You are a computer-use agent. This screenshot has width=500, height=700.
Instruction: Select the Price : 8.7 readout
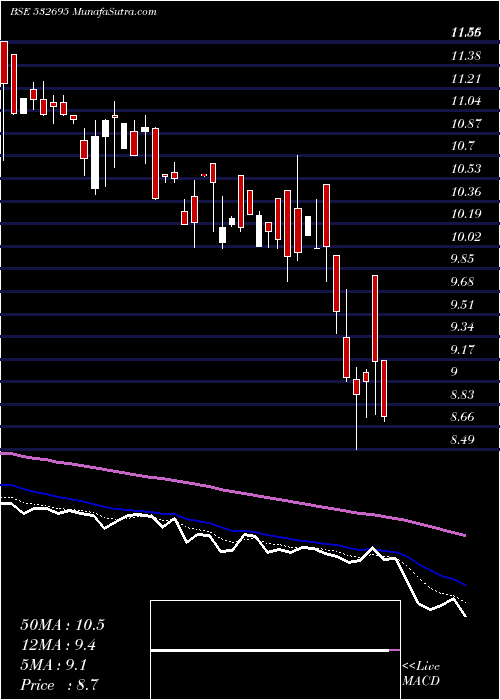click(60, 685)
